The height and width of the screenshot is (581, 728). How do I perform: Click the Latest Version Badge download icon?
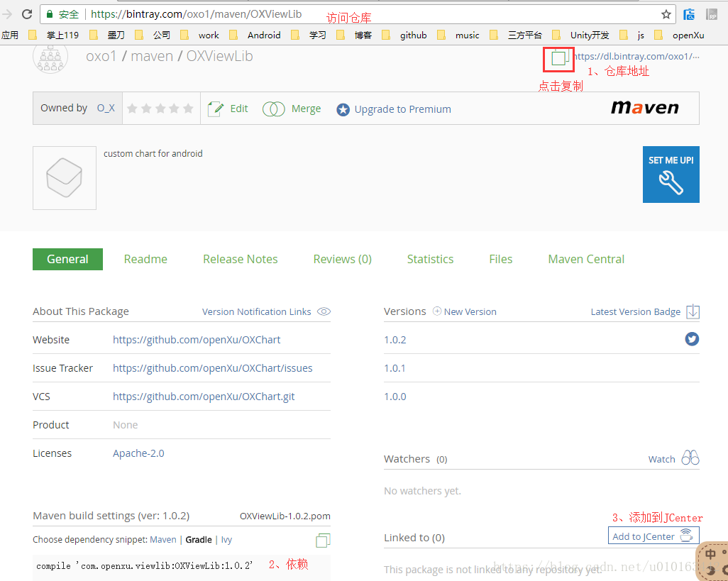click(693, 311)
